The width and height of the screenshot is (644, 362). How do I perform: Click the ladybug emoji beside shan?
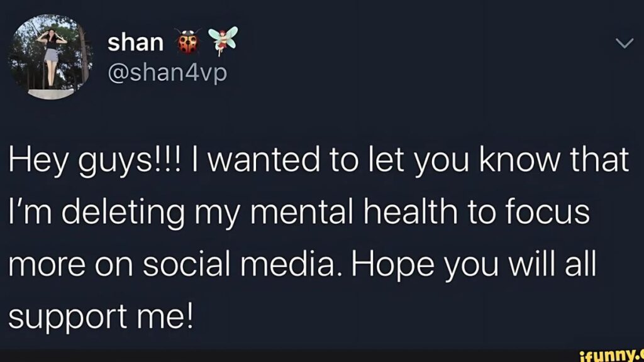tap(188, 41)
